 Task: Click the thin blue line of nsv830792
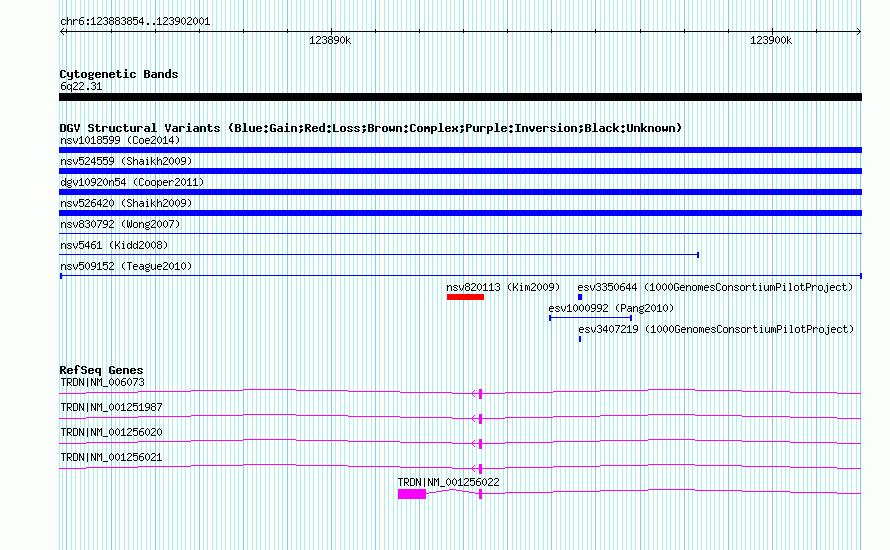point(460,233)
